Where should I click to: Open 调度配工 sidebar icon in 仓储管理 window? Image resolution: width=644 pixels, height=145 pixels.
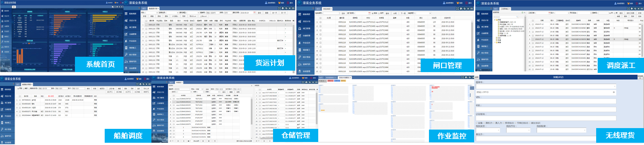pyautogui.click(x=154, y=114)
